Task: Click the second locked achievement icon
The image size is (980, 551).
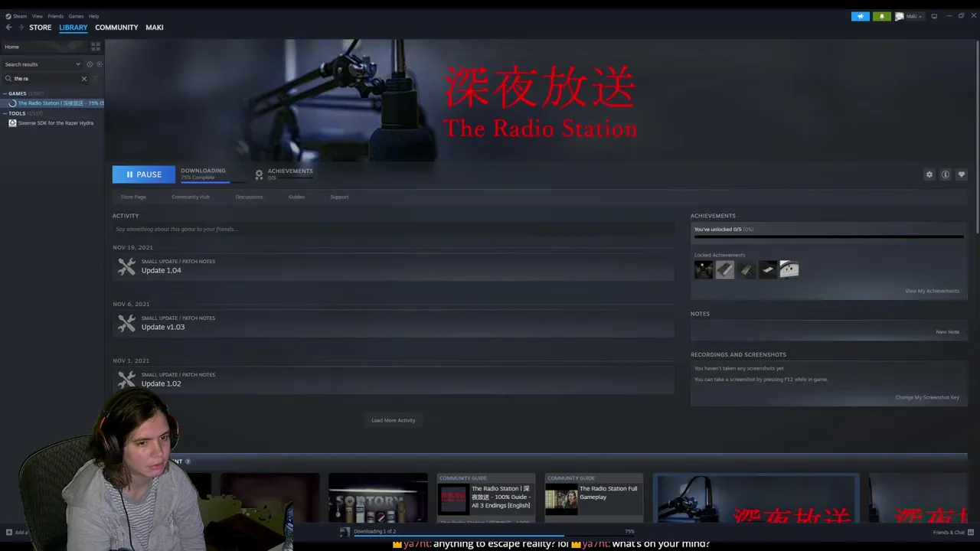Action: point(725,269)
